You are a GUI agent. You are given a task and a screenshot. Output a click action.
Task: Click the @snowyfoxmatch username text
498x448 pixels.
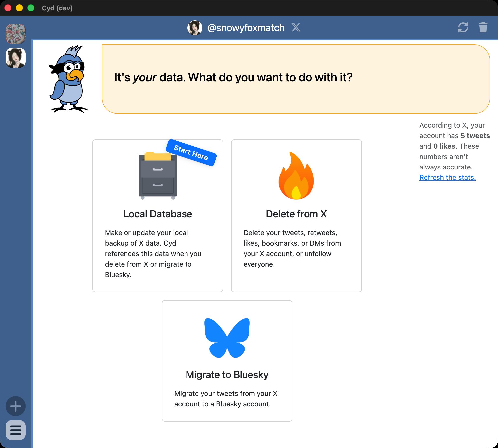point(246,28)
